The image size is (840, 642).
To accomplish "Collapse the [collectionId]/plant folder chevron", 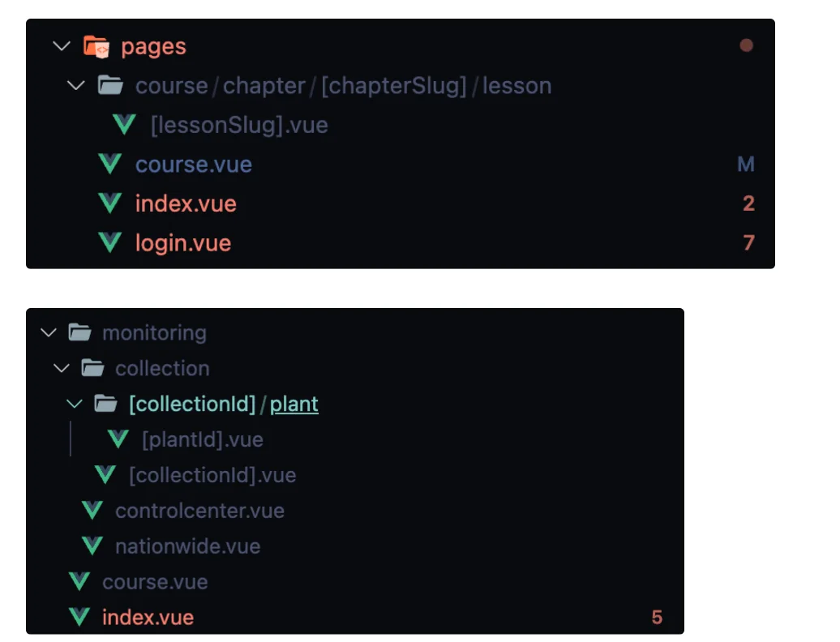I will point(75,404).
